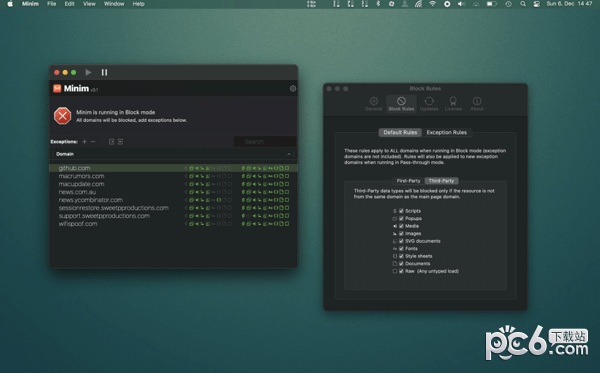Open settings gear in Minim window header
The width and height of the screenshot is (600, 373).
pos(293,89)
